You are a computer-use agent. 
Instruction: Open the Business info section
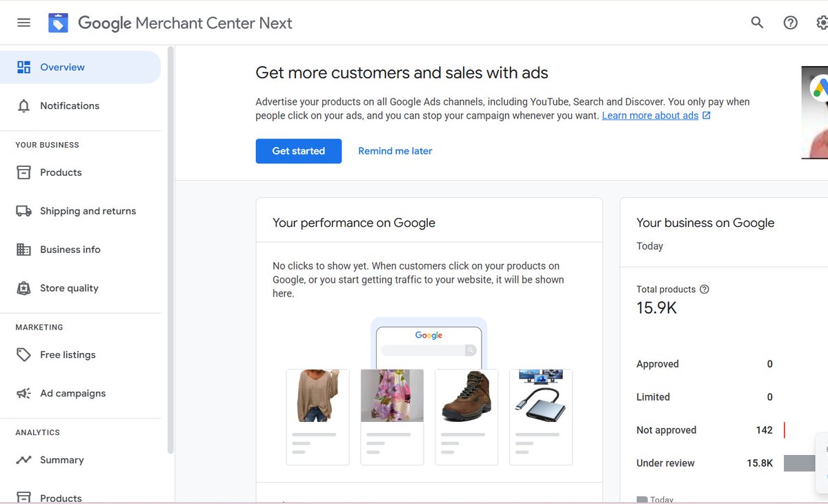click(x=70, y=250)
